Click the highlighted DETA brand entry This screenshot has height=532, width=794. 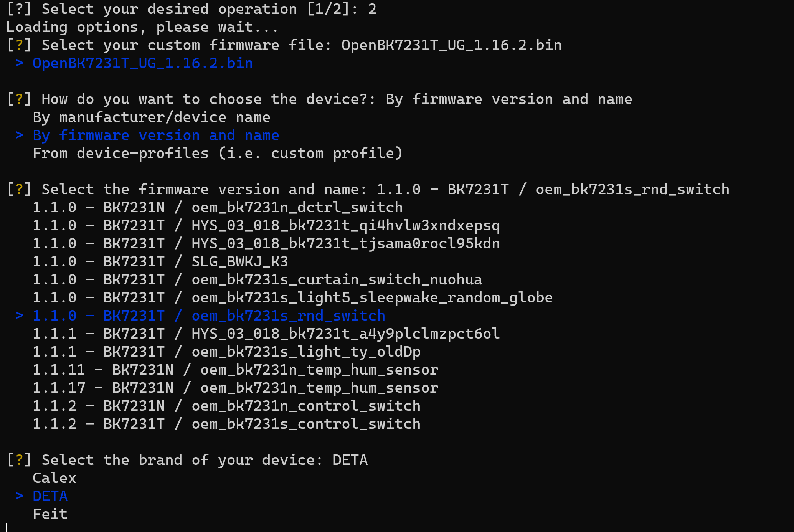(50, 496)
